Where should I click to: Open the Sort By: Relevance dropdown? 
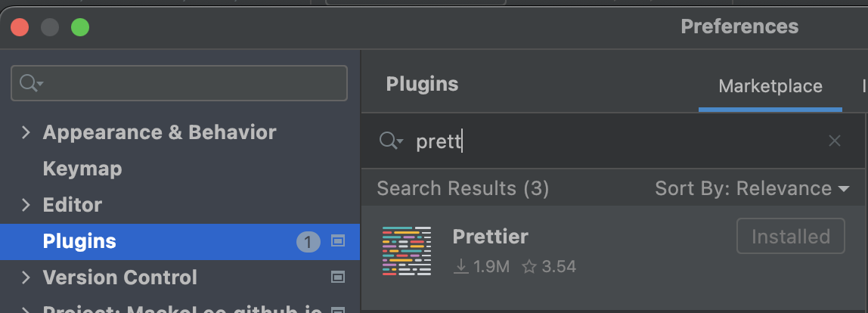tap(752, 188)
